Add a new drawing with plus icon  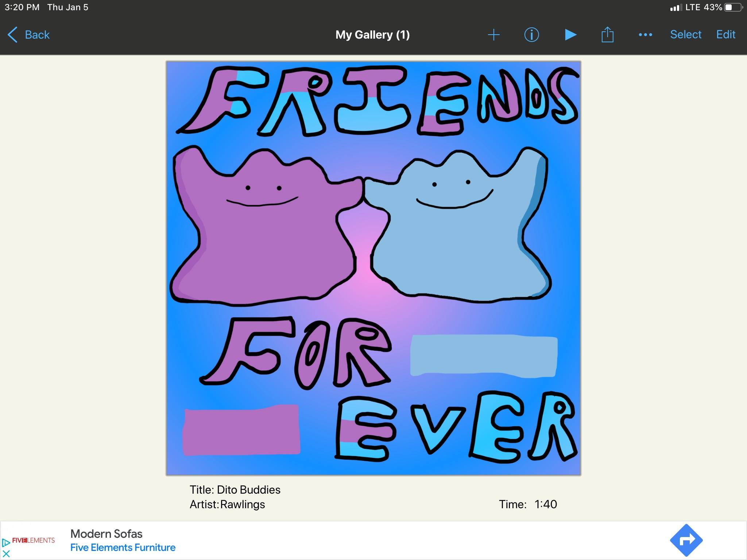[494, 35]
